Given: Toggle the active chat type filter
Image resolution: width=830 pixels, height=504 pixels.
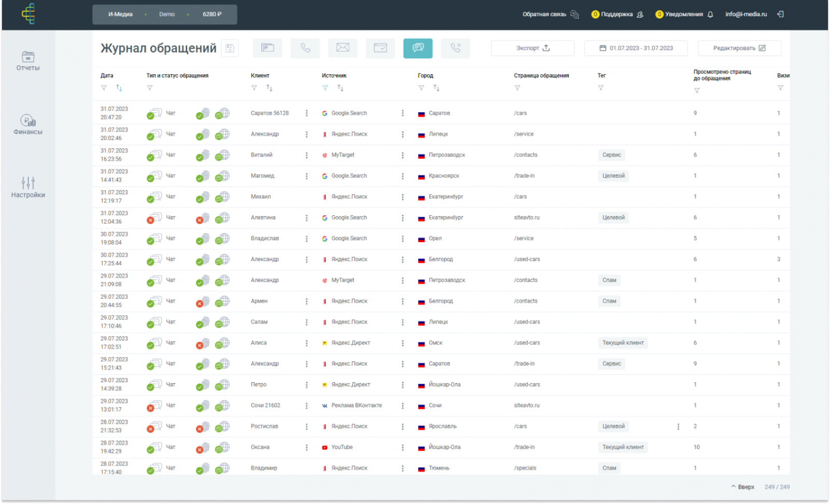Looking at the screenshot, I should click(418, 48).
